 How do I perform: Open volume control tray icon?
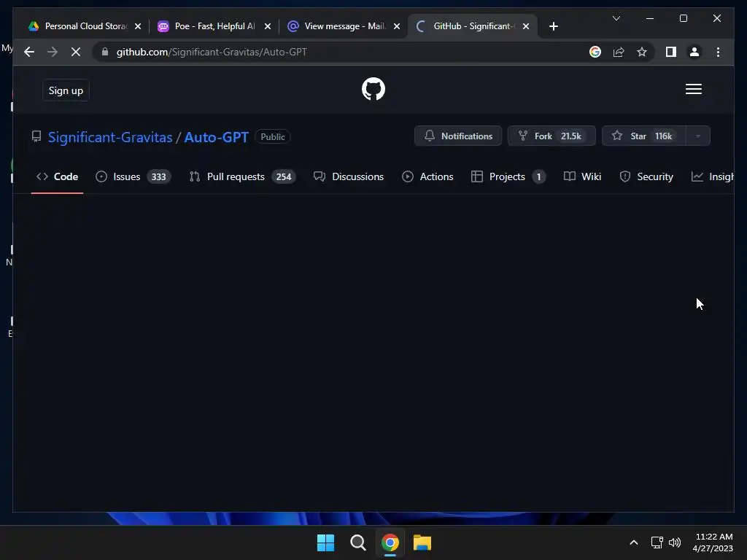click(675, 542)
